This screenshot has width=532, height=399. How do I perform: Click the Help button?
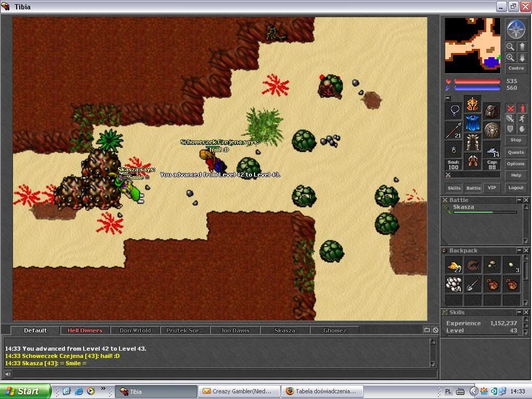tap(516, 176)
